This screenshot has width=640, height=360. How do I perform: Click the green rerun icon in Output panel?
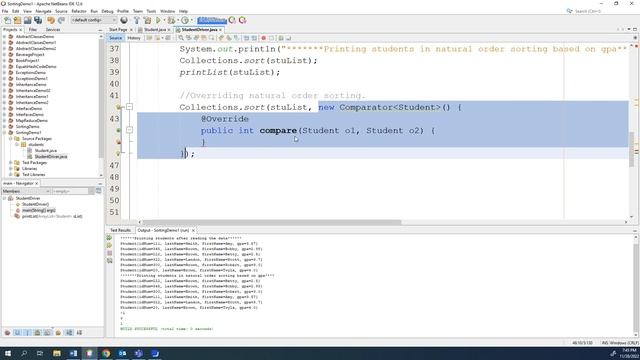[109, 238]
